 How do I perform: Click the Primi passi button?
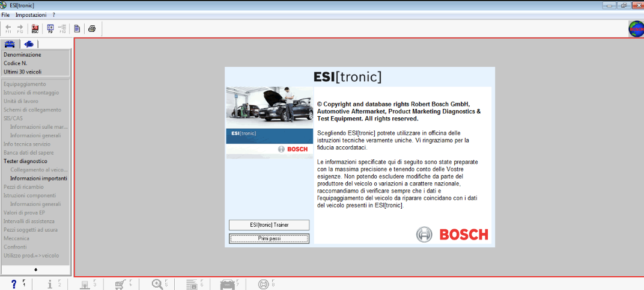(269, 239)
